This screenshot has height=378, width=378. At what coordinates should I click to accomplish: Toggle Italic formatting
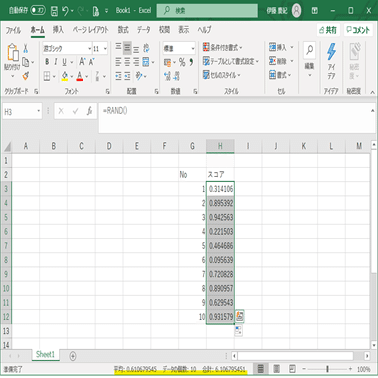(55, 62)
